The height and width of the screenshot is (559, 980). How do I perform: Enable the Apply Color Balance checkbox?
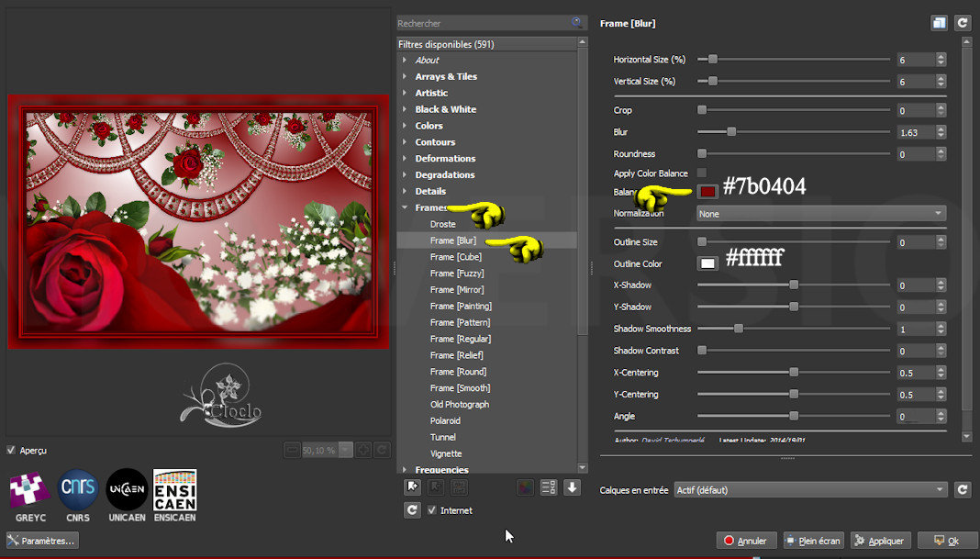[x=702, y=173]
